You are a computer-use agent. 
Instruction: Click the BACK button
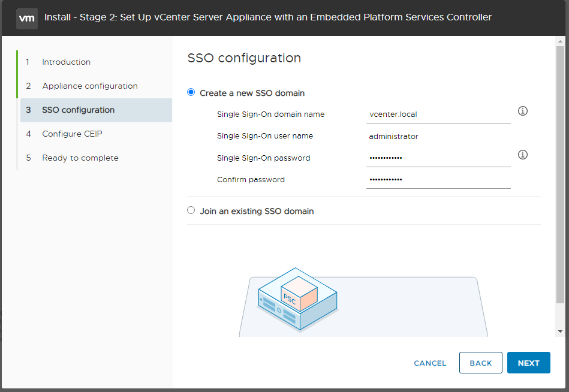[x=480, y=363]
